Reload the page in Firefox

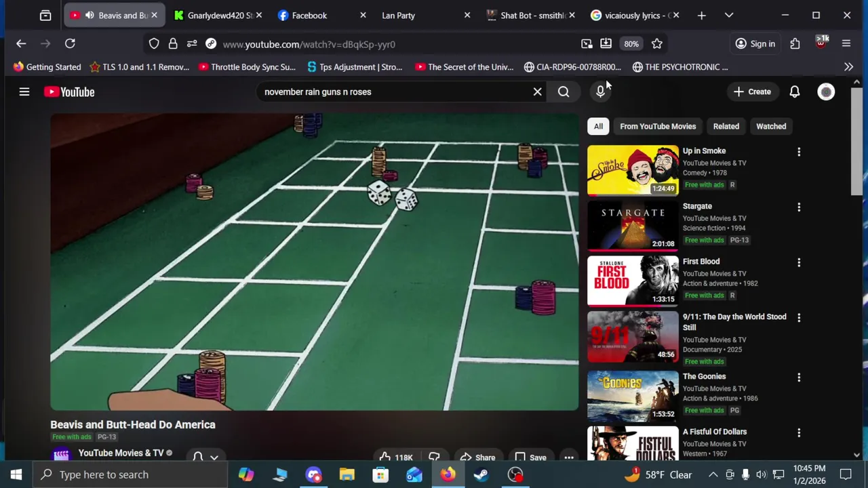click(x=70, y=44)
